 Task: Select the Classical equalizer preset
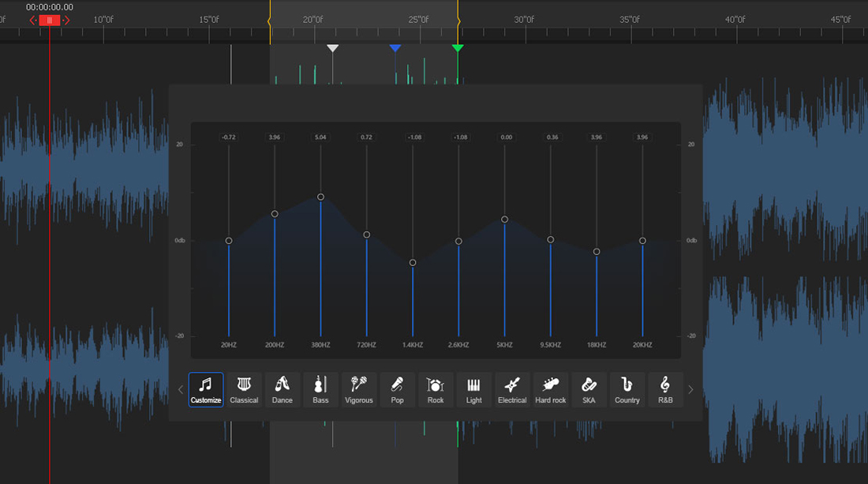244,388
